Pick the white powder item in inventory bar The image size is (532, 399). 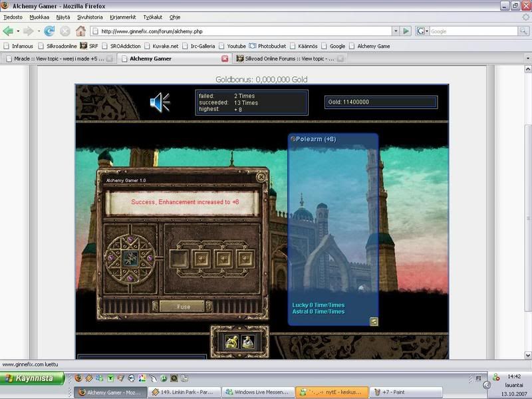click(x=247, y=342)
